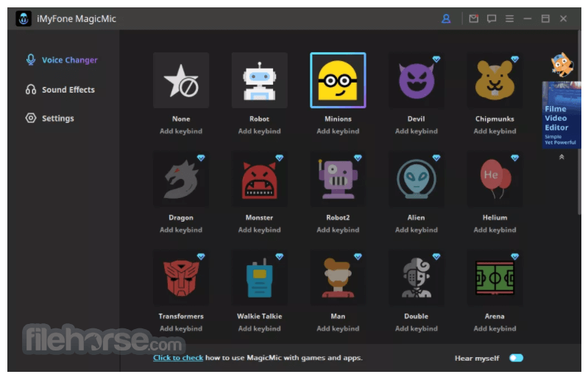Select the Chipmunks voice icon

(x=495, y=80)
